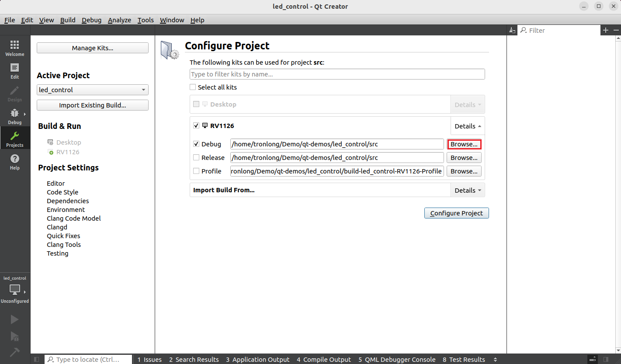
Task: Click the Desktop kit monitor icon
Action: point(205,104)
